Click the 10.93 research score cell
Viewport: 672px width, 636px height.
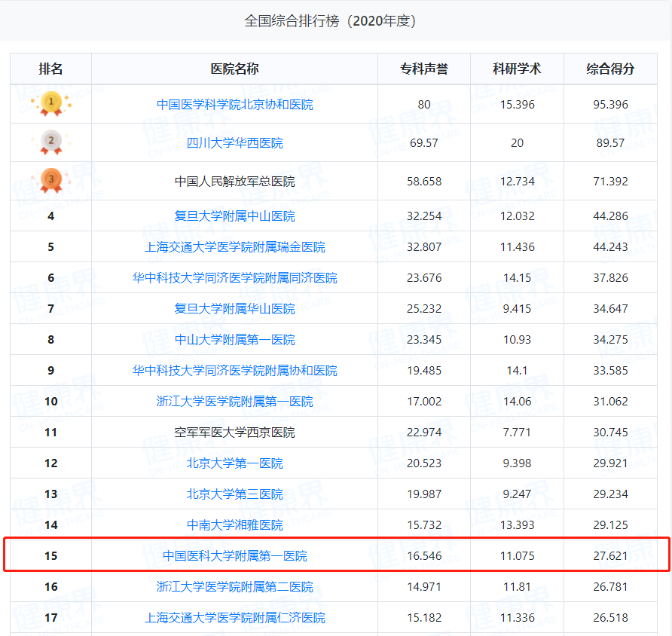[x=517, y=339]
